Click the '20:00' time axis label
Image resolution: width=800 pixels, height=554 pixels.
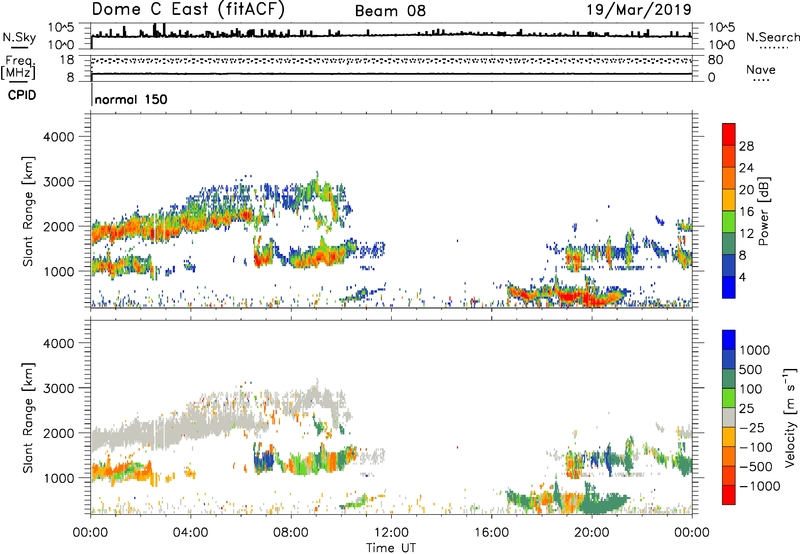coord(591,533)
